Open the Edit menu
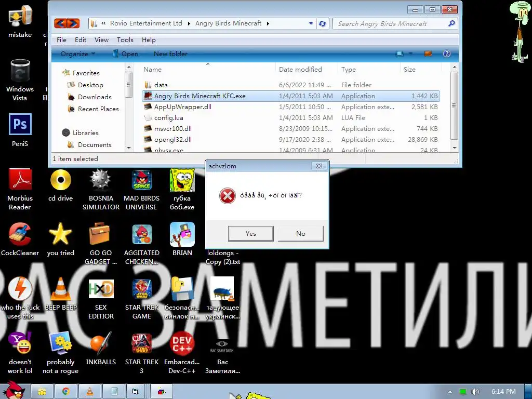 81,39
